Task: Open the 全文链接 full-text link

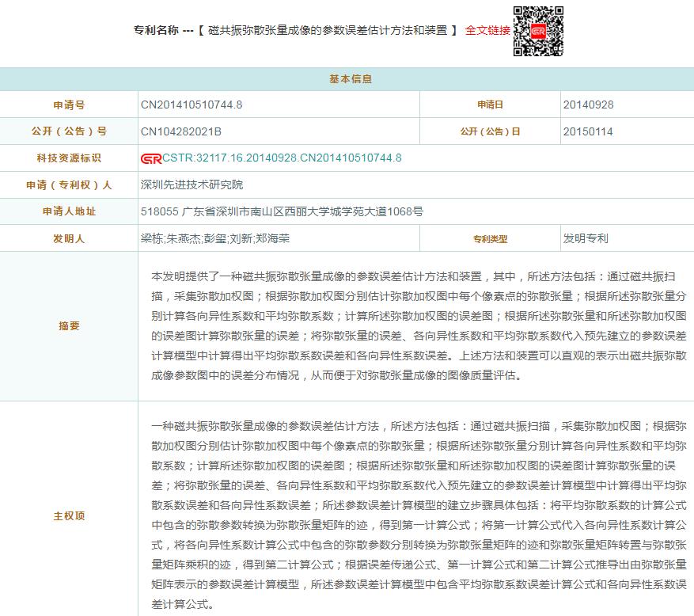Action: tap(487, 30)
